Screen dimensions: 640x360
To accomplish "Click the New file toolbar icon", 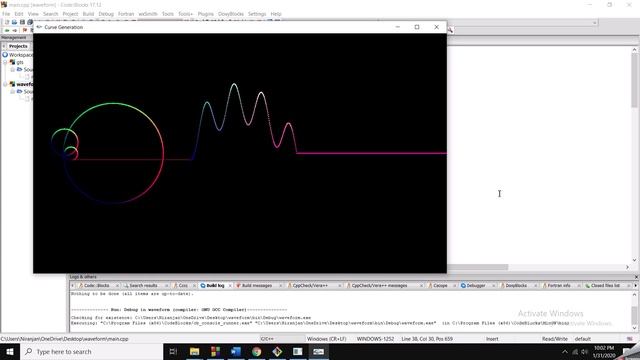I will [x=7, y=22].
